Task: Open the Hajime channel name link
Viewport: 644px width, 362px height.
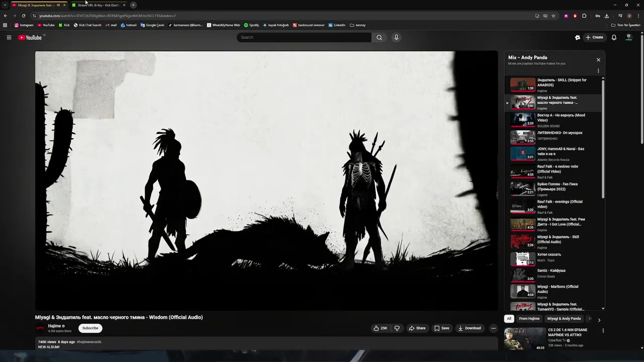Action: click(54, 326)
